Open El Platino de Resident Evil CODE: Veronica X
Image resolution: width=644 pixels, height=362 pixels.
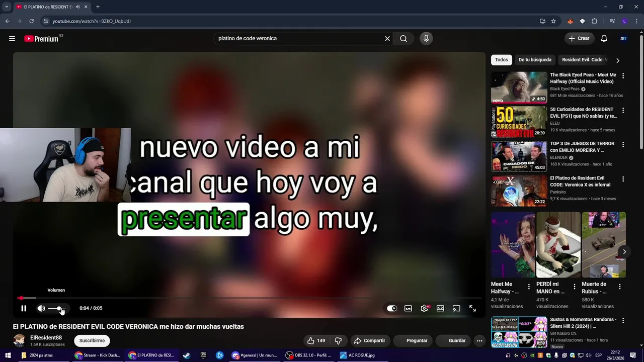[580, 182]
